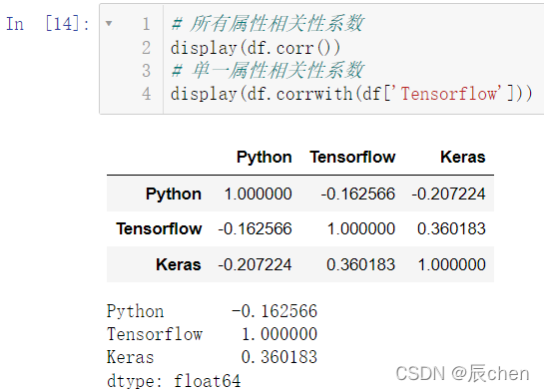Click comment line 单一属性相关性系数
544x392 pixels.
[268, 71]
